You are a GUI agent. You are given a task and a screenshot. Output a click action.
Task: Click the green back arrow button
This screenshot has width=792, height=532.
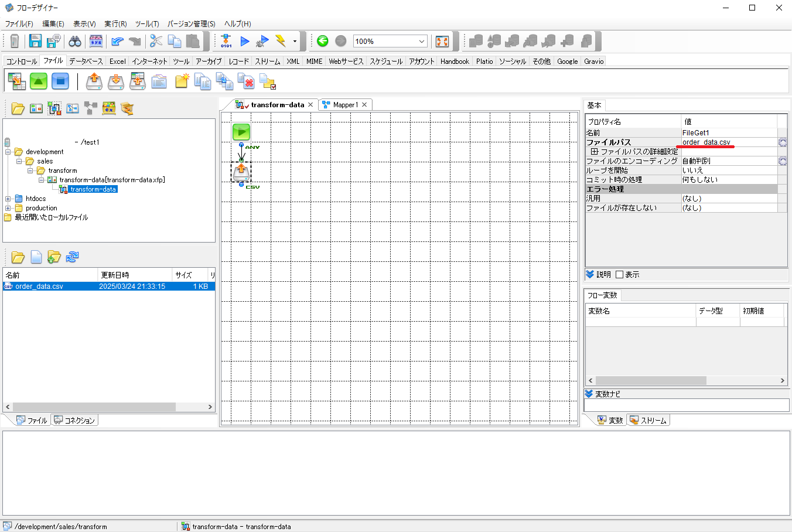(x=322, y=41)
